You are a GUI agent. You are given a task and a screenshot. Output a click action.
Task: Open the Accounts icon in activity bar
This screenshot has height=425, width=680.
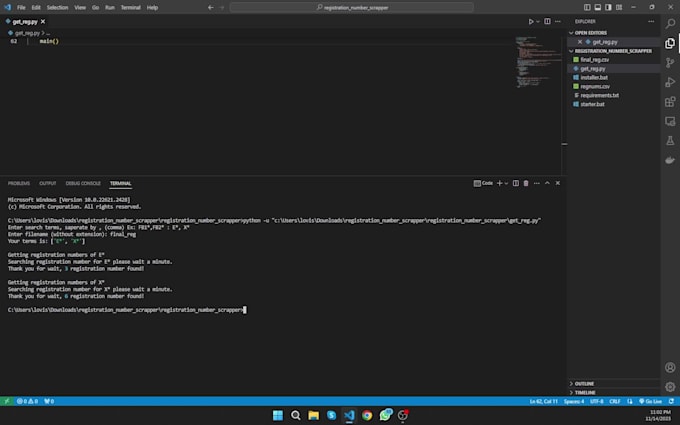coord(670,367)
